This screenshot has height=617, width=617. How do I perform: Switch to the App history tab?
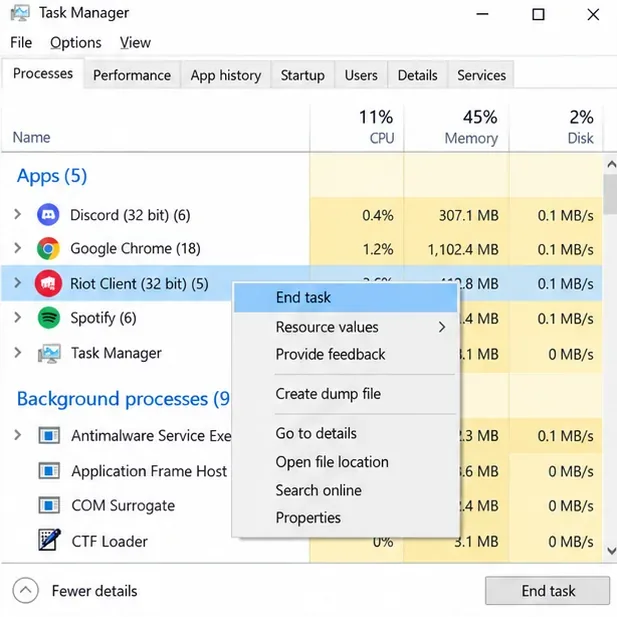tap(226, 75)
